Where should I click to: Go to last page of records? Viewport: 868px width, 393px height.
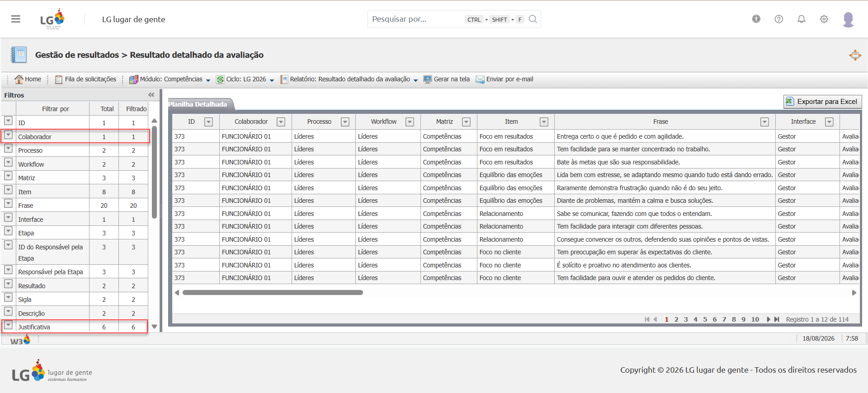coord(777,319)
